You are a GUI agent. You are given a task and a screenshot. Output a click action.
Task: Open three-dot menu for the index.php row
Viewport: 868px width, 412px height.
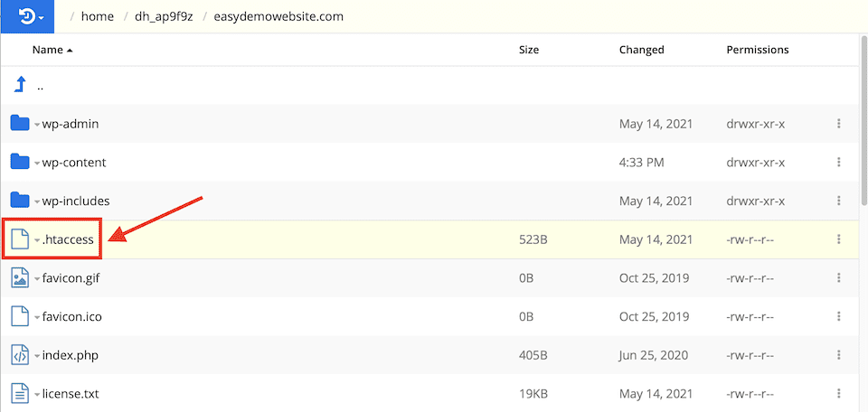click(x=839, y=355)
